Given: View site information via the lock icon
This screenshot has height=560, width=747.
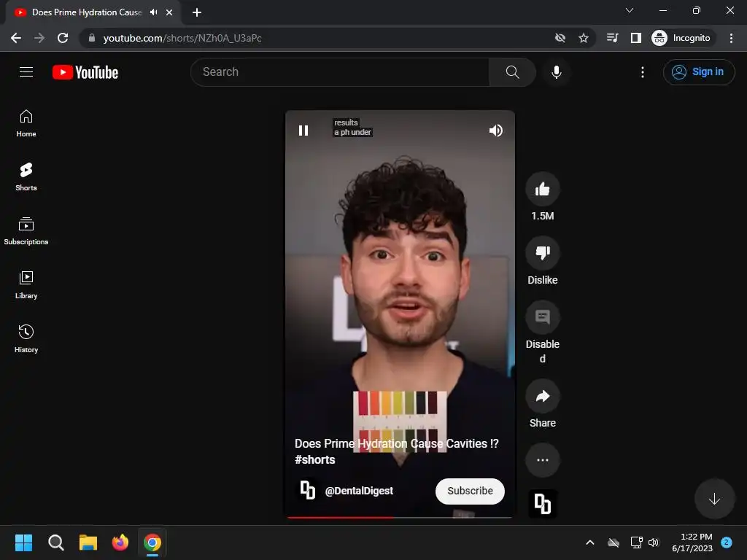Looking at the screenshot, I should coord(92,38).
